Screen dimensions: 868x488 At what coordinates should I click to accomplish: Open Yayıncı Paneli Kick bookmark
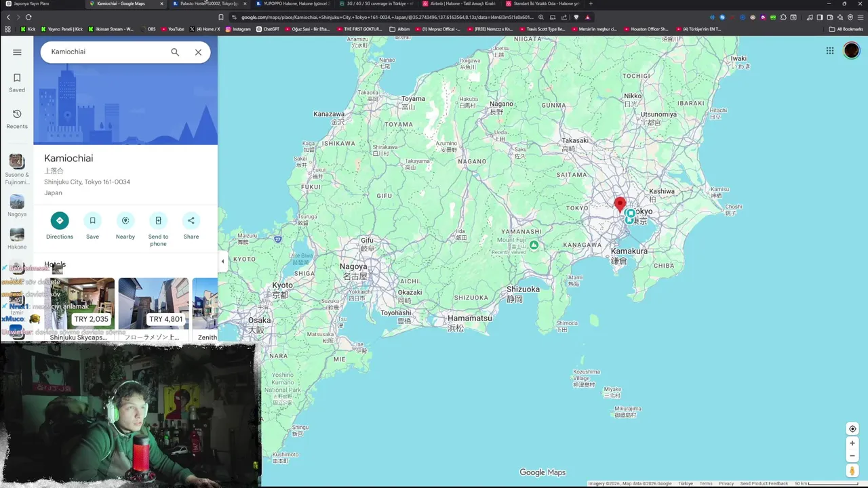click(62, 29)
